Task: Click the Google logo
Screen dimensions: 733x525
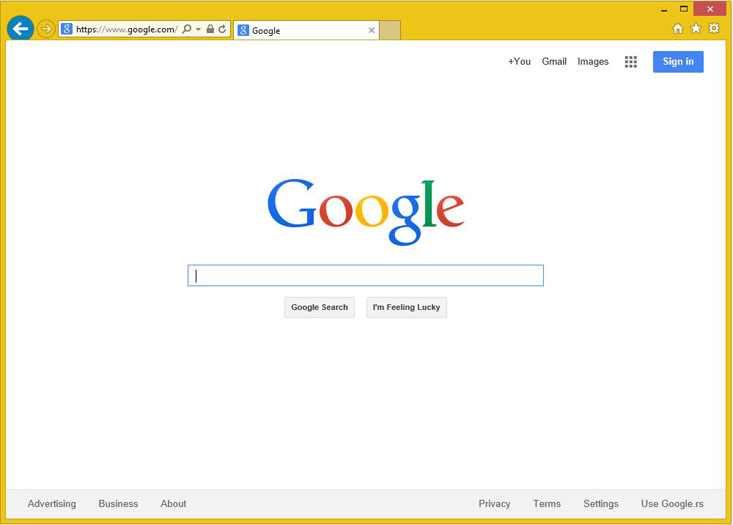Action: [x=366, y=211]
